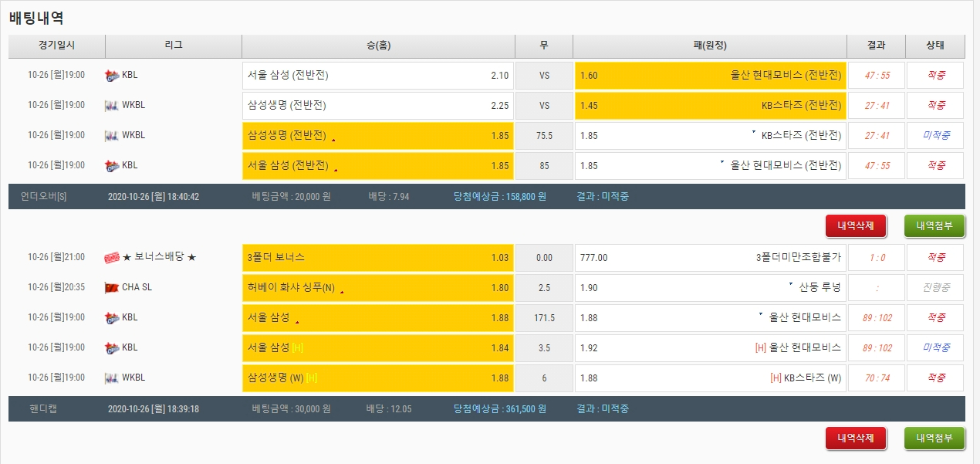Click the KBL logo in the 2.10 odds row
Screen dimensions: 980x464
pos(112,76)
